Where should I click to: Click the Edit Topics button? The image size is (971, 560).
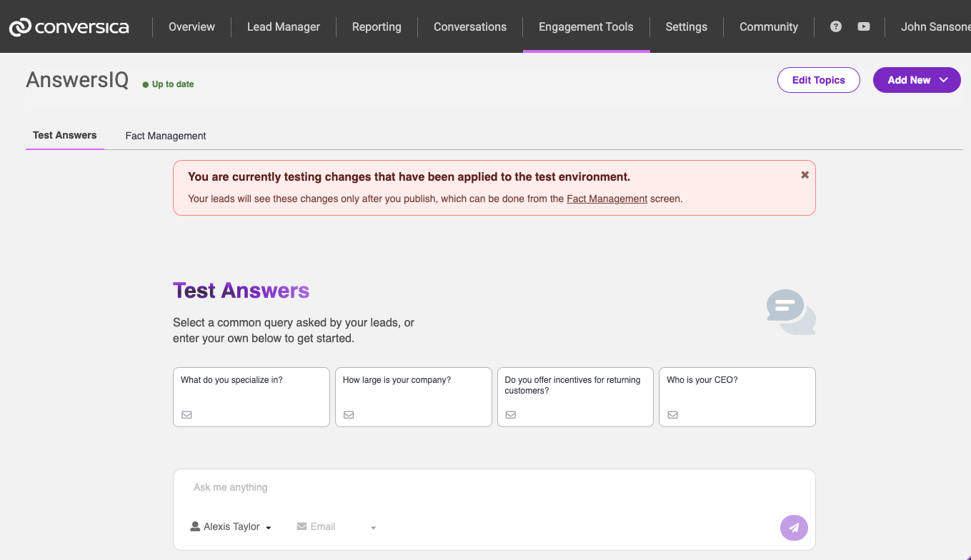pos(818,80)
